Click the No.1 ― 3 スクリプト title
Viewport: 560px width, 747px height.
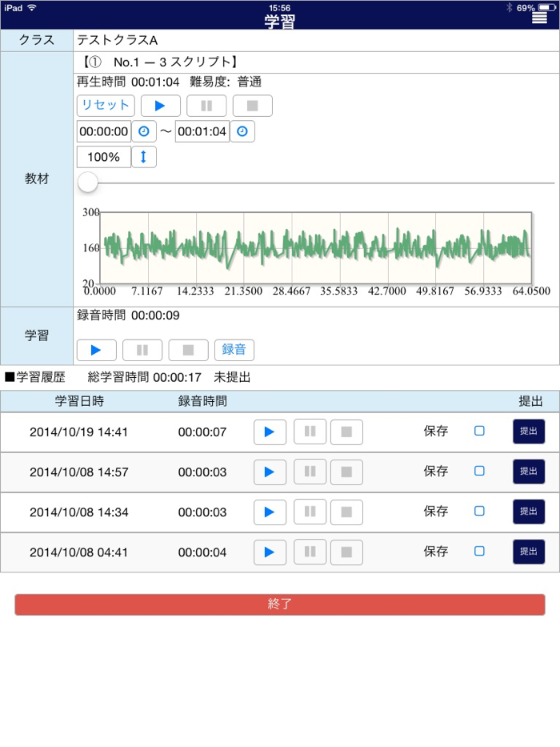pyautogui.click(x=174, y=62)
